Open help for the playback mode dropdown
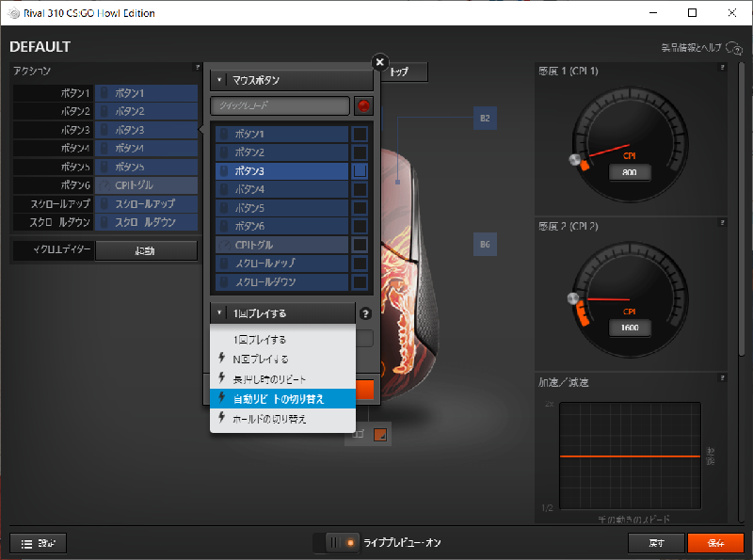The height and width of the screenshot is (560, 753). coord(365,313)
